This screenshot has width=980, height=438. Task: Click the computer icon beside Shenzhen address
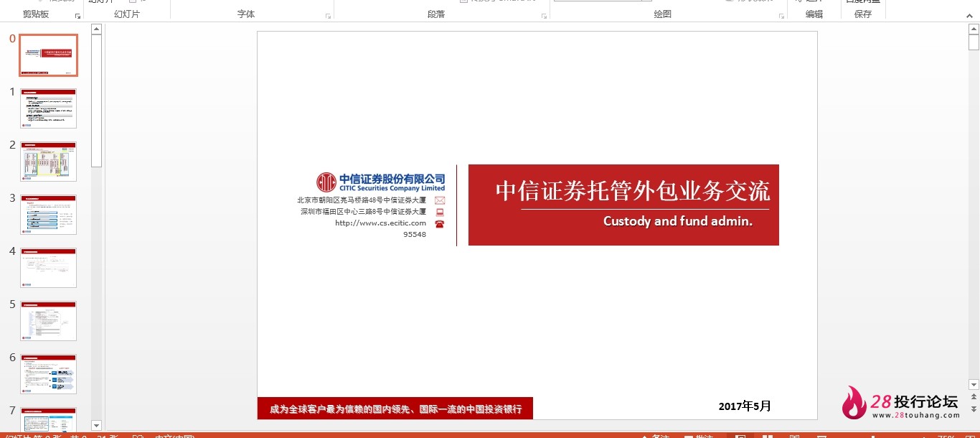click(440, 212)
